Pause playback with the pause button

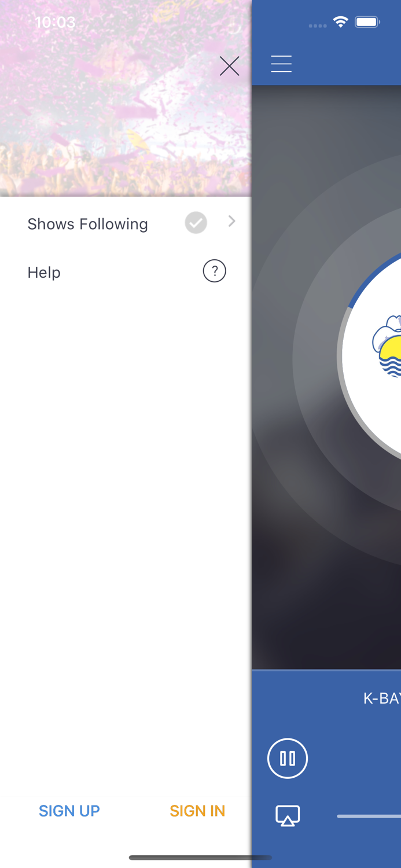pos(288,758)
